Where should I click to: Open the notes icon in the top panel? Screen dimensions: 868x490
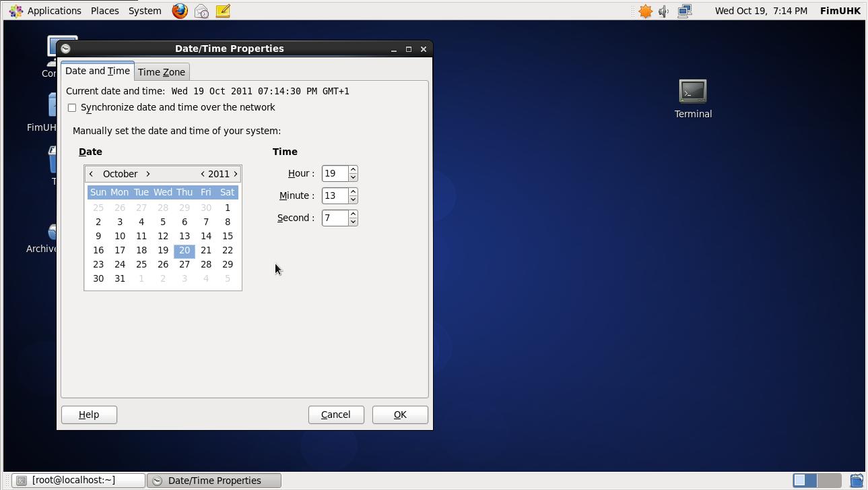223,11
